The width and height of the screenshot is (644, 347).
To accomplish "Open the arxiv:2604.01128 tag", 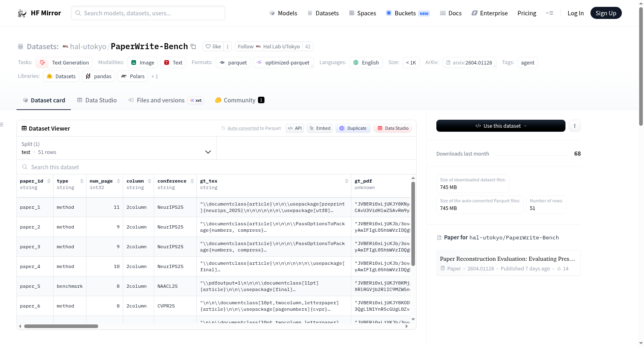I will point(469,62).
